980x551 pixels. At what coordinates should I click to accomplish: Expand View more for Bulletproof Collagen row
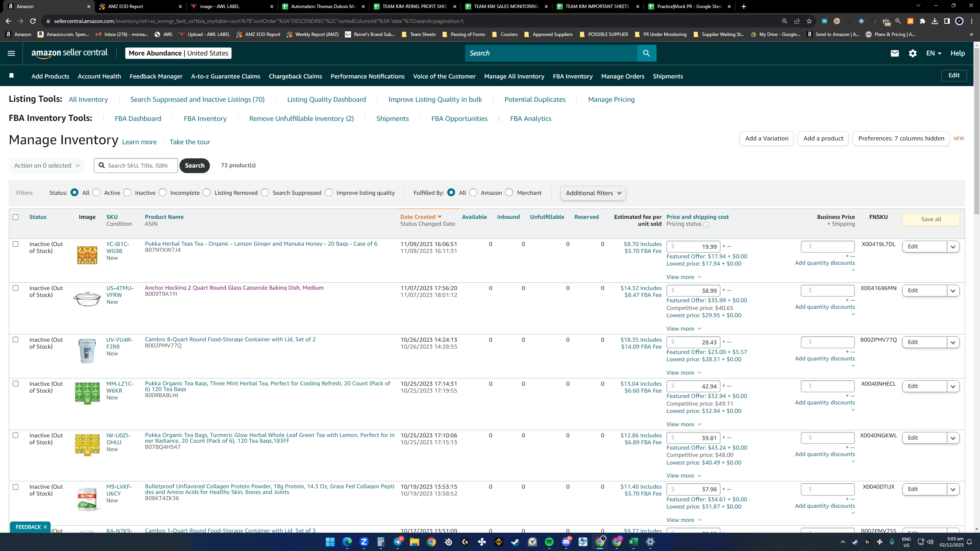coord(684,520)
